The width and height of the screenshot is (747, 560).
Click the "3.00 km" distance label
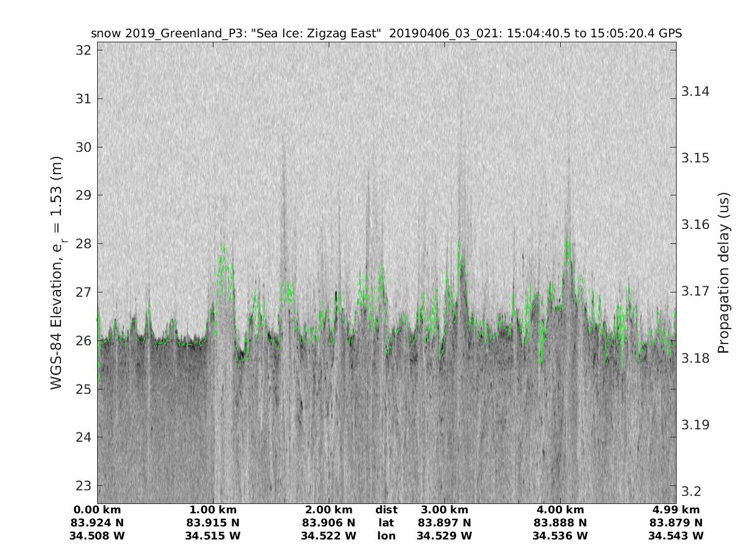pos(444,510)
